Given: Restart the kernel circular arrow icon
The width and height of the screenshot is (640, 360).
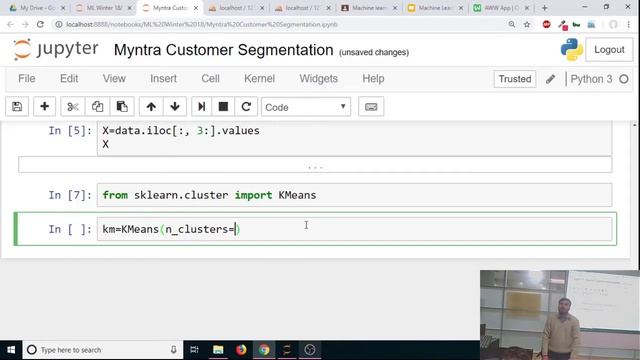Looking at the screenshot, I should pyautogui.click(x=246, y=107).
